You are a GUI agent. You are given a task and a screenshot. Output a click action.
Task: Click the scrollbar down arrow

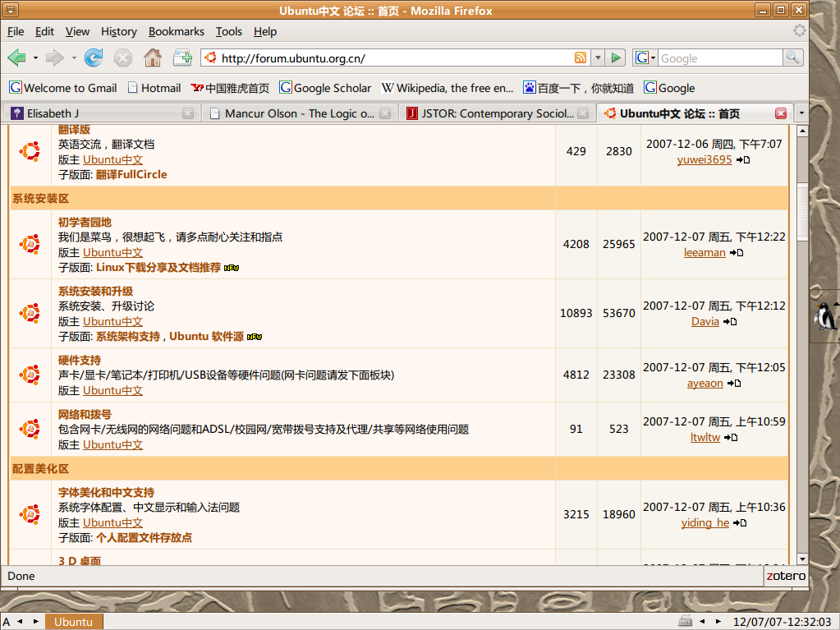pos(802,559)
